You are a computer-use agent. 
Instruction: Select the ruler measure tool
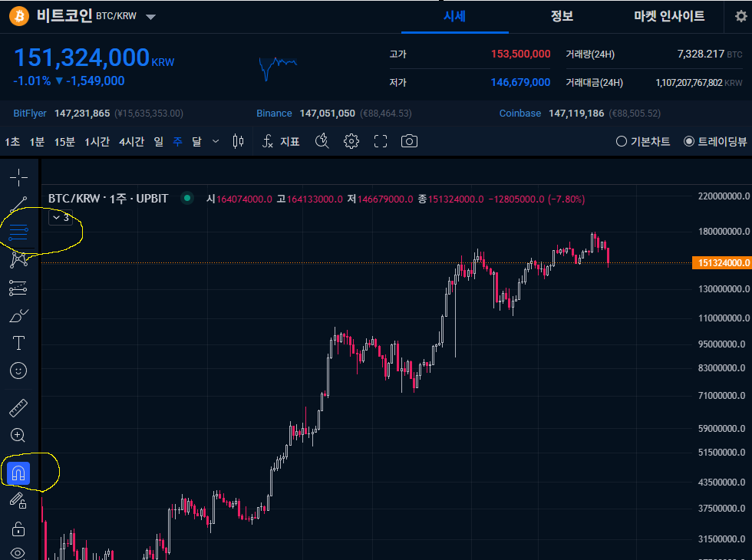18,408
